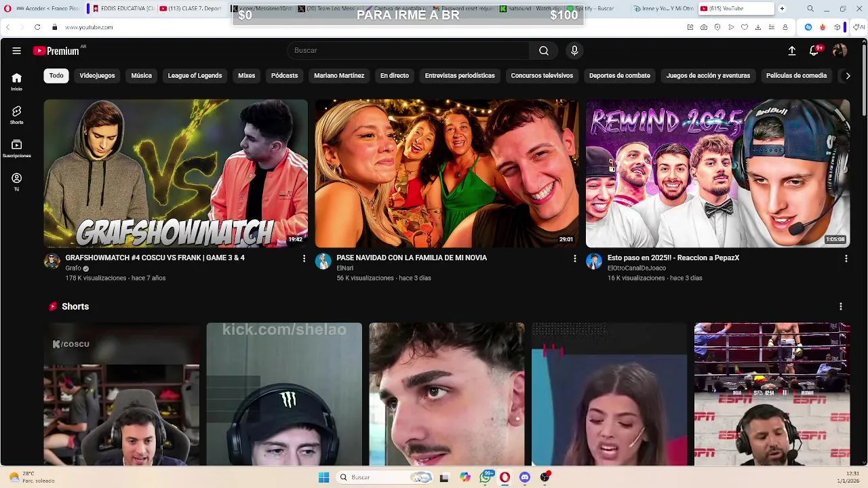Open options for PASE NAVIDAD video

tap(574, 259)
